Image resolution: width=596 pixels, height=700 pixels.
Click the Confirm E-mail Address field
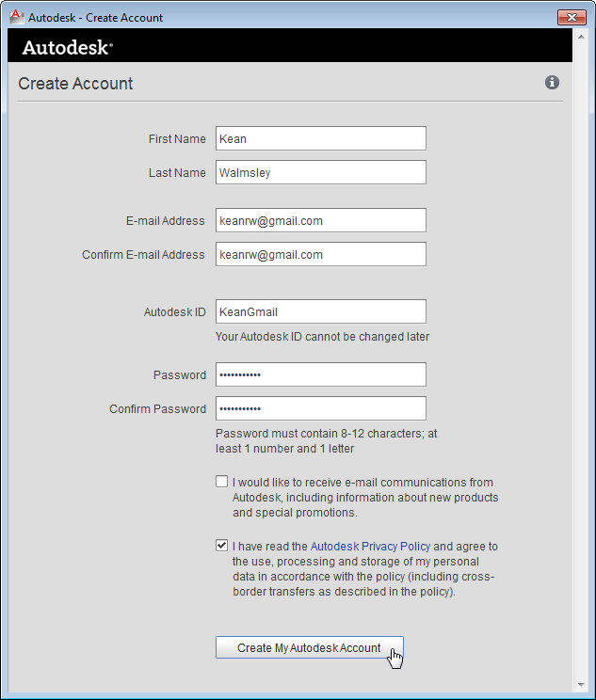(320, 254)
